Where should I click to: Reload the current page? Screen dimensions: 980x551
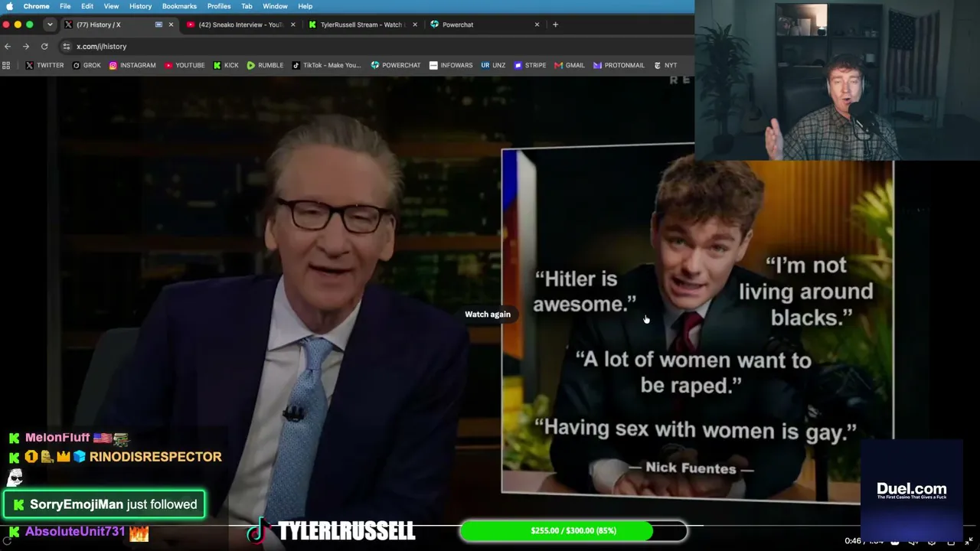click(x=44, y=47)
